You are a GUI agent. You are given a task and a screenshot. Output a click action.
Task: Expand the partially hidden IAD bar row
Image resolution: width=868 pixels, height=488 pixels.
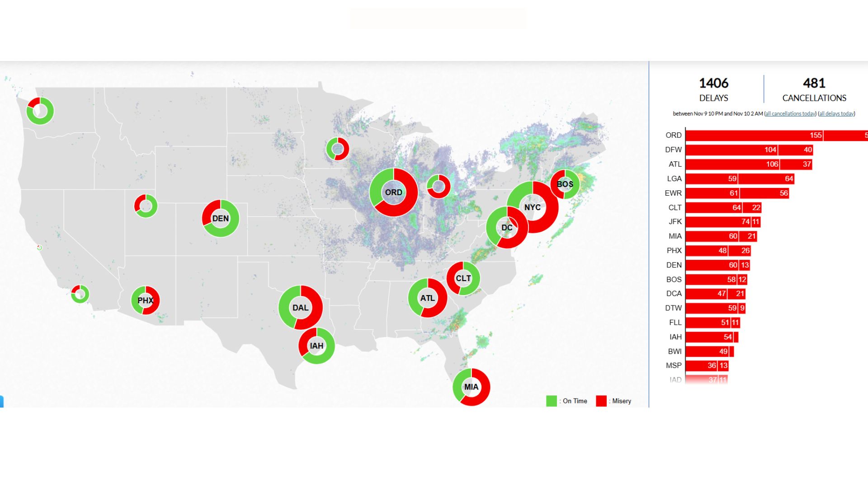pos(705,380)
